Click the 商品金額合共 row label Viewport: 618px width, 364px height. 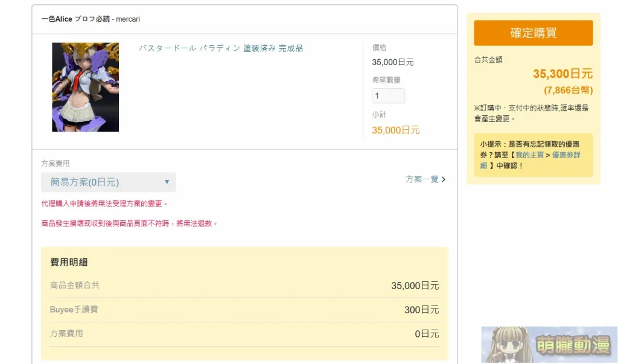[75, 285]
